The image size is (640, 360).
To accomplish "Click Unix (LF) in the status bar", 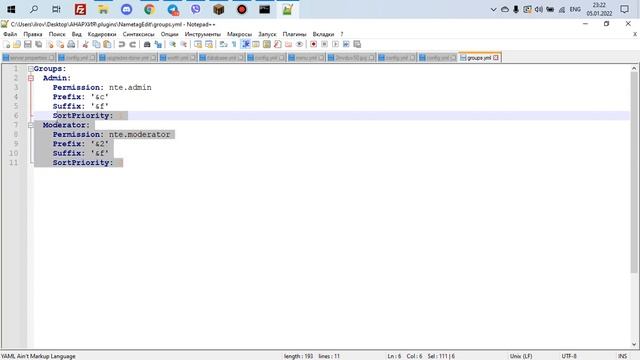I will [520, 356].
